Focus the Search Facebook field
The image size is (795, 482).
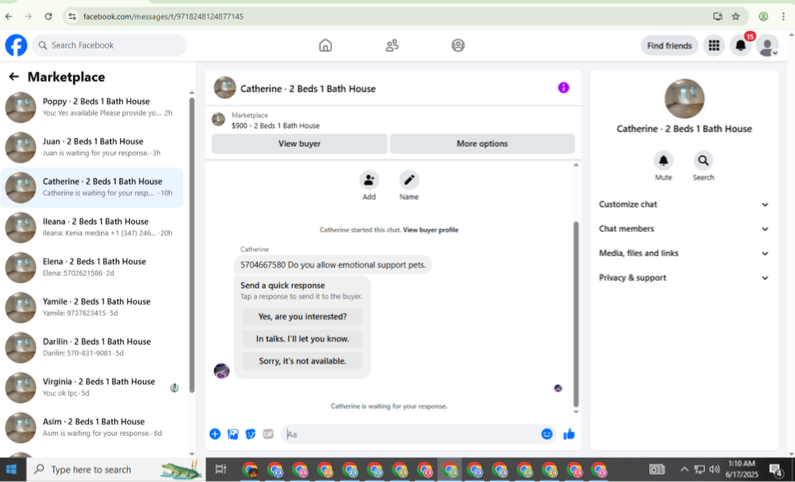point(110,45)
